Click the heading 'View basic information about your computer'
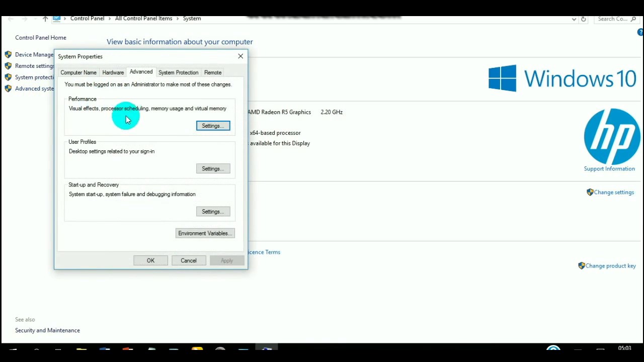The height and width of the screenshot is (362, 644). (180, 42)
